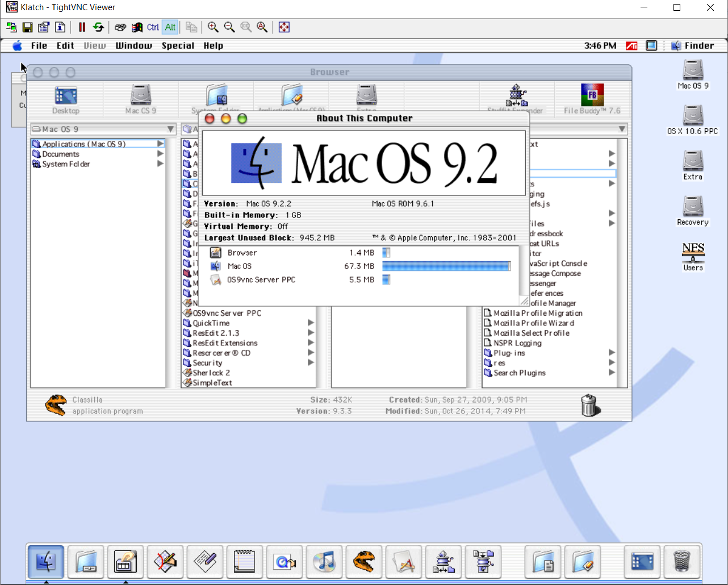Show the Connection info icon
Screen dimensions: 728x585
(x=60, y=27)
